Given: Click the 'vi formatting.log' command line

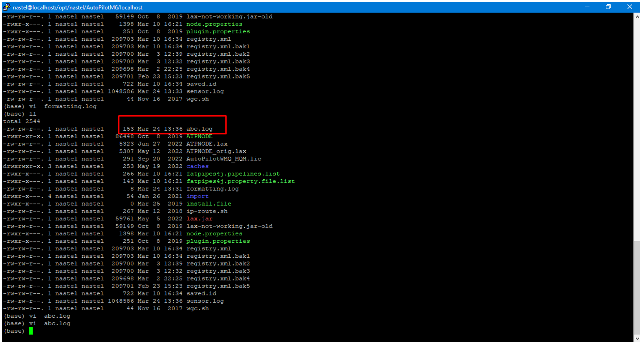Looking at the screenshot, I should (x=50, y=107).
